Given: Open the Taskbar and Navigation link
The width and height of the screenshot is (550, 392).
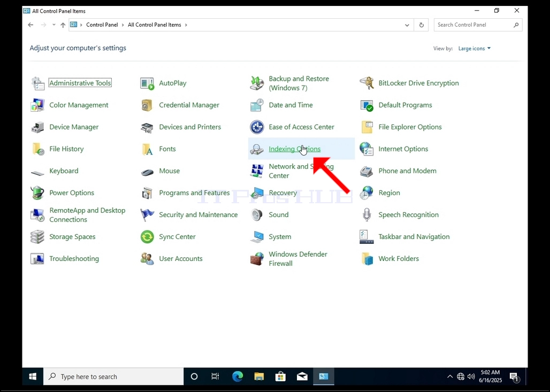Looking at the screenshot, I should 414,237.
